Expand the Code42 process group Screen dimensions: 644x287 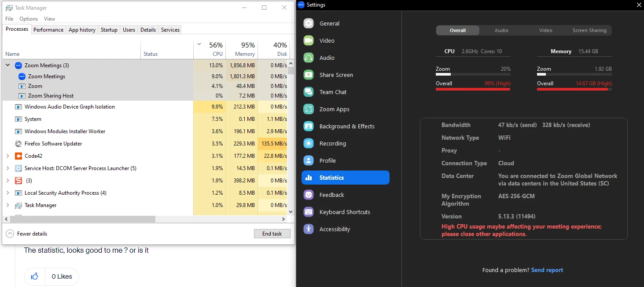7,156
